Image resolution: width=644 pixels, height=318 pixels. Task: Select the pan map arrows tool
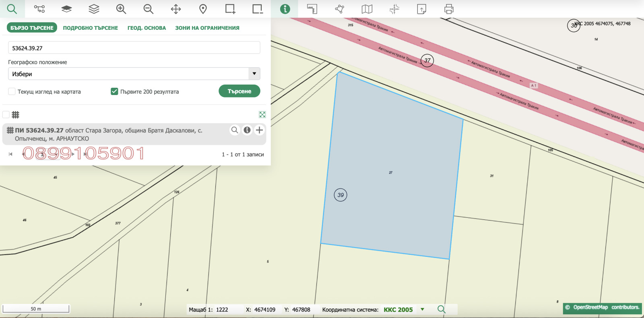click(176, 9)
